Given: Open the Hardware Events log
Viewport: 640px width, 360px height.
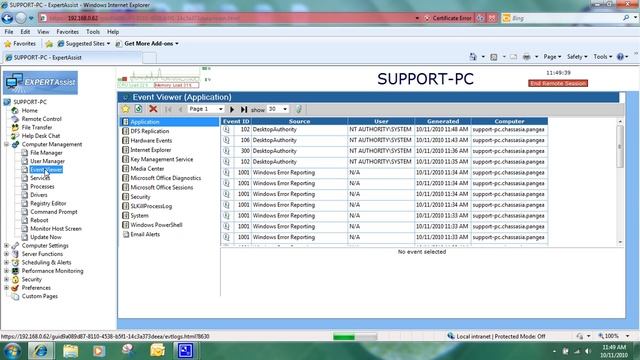Looking at the screenshot, I should pos(151,140).
